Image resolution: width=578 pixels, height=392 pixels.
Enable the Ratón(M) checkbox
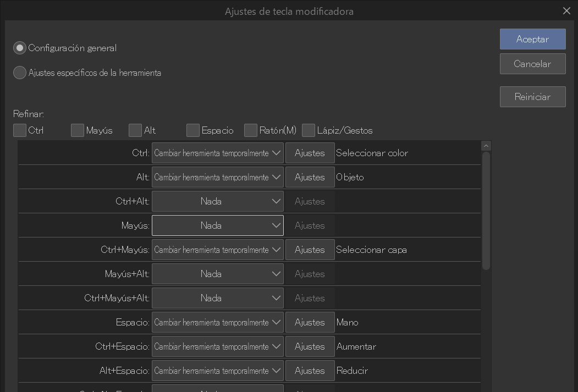pyautogui.click(x=251, y=130)
